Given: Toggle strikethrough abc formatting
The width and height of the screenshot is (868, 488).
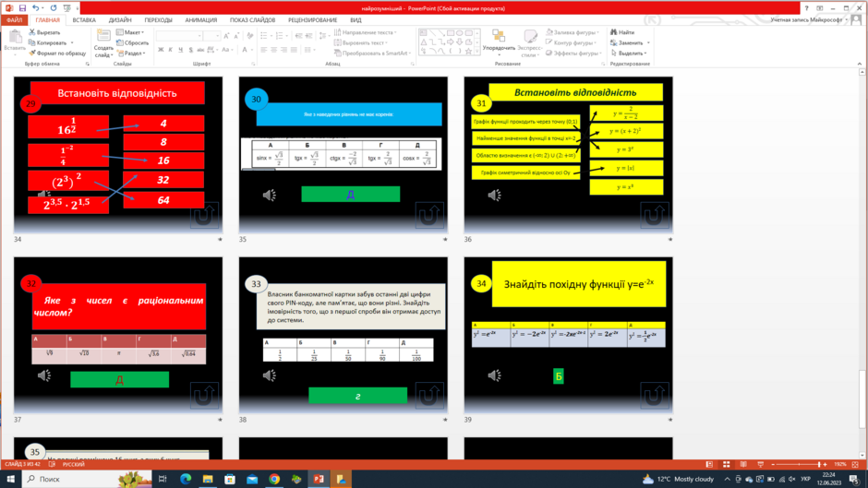Looking at the screenshot, I should (200, 50).
